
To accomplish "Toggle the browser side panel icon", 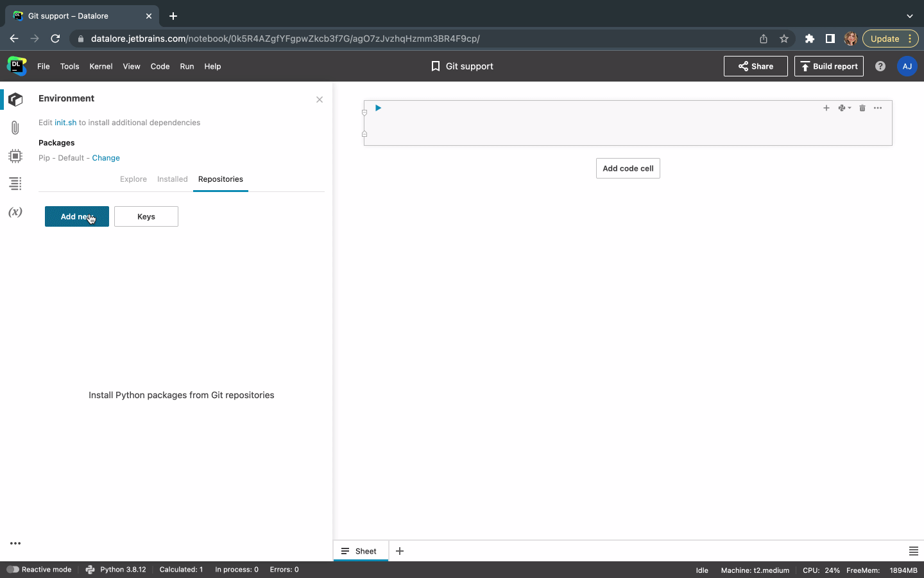I will point(830,39).
